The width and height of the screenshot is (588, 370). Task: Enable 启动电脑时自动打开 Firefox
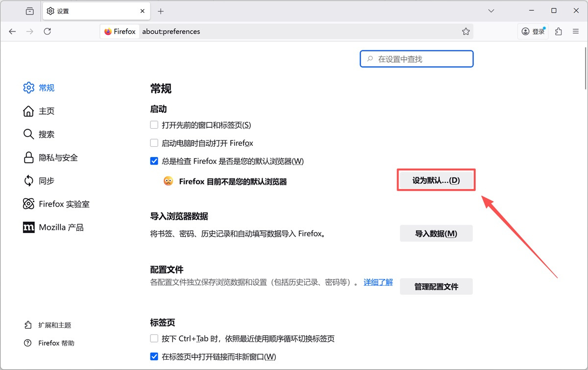154,143
